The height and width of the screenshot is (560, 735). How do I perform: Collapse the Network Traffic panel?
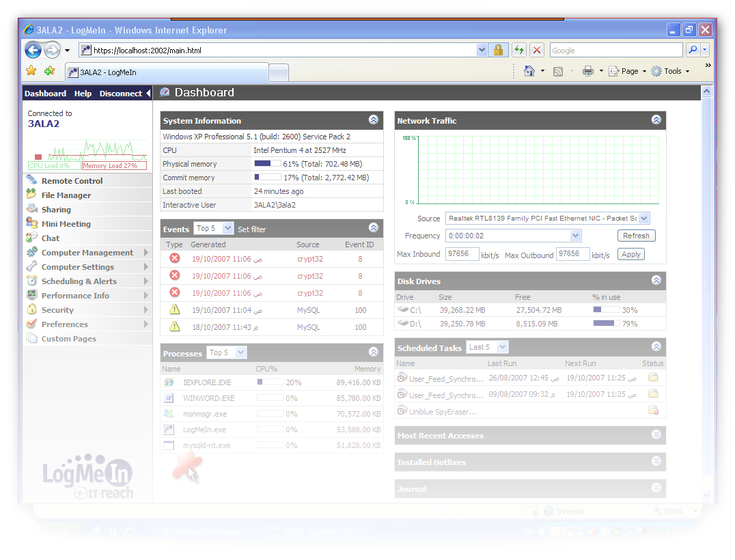(x=656, y=120)
